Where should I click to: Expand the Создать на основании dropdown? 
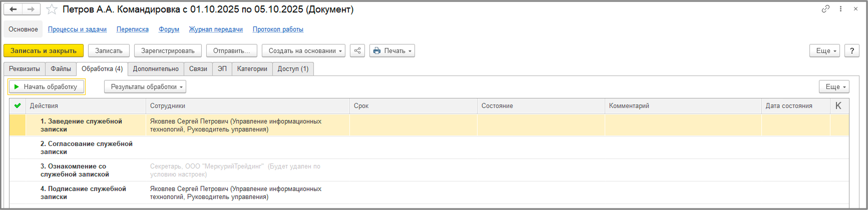point(303,50)
